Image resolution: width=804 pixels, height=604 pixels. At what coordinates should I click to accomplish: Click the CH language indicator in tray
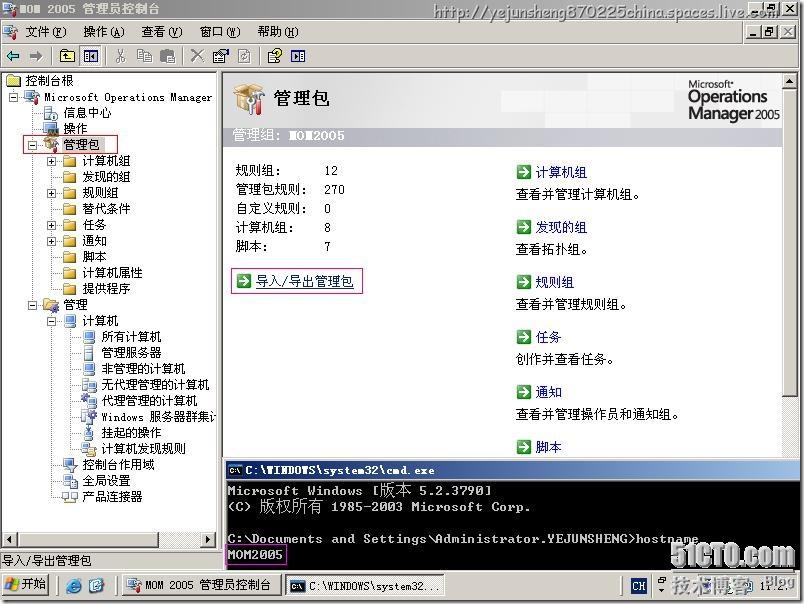pyautogui.click(x=639, y=586)
